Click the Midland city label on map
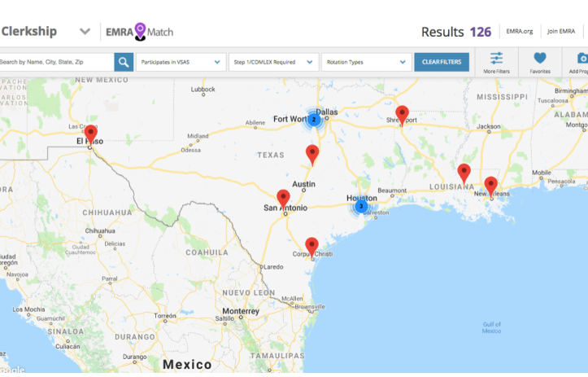Viewport: 588px width, 377px height. [x=198, y=136]
